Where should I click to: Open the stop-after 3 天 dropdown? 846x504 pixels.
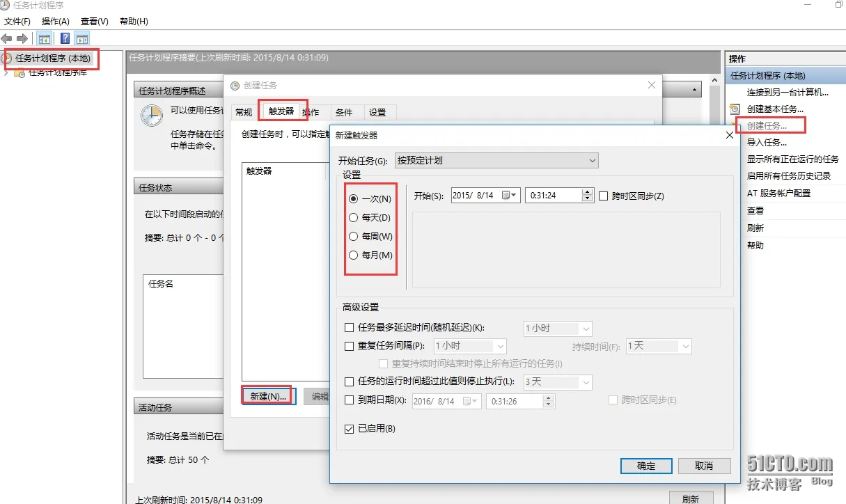click(558, 382)
